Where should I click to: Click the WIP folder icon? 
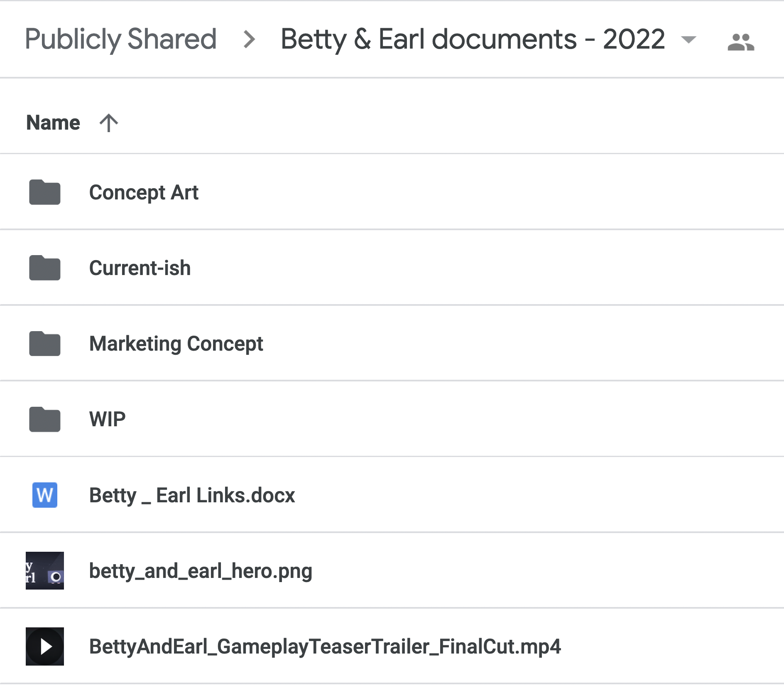(44, 419)
